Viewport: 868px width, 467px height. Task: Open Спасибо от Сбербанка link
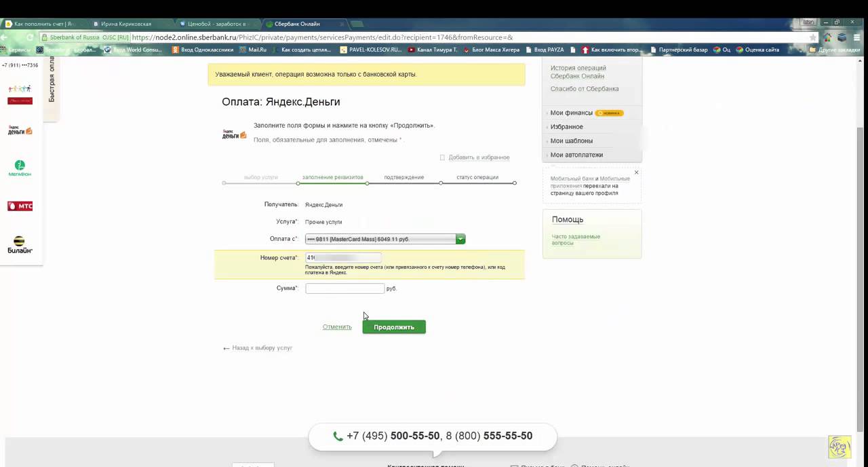[585, 89]
